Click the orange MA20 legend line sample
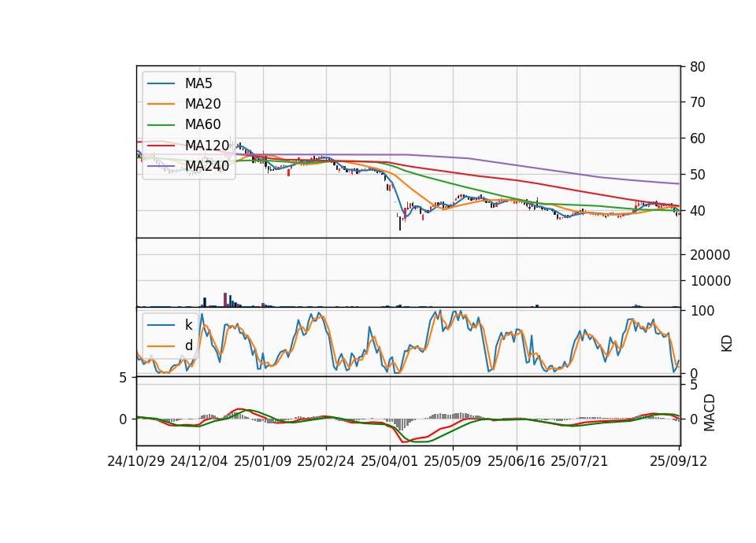 click(x=161, y=105)
